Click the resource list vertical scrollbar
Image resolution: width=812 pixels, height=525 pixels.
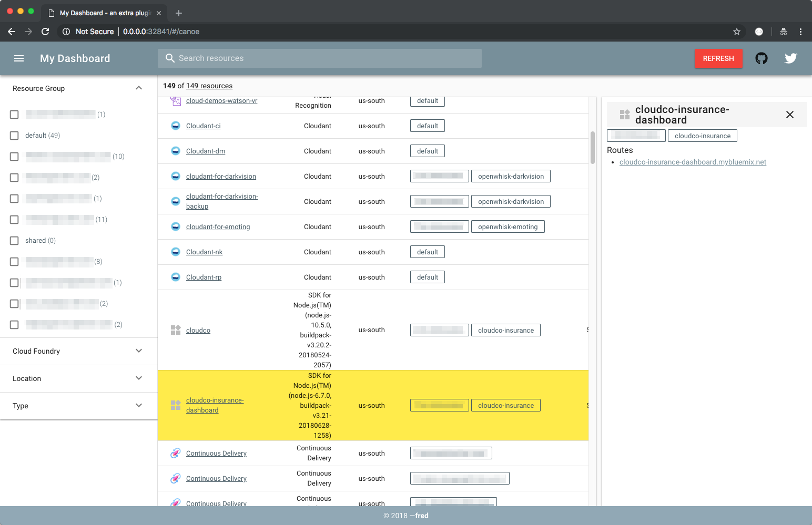[x=593, y=148]
